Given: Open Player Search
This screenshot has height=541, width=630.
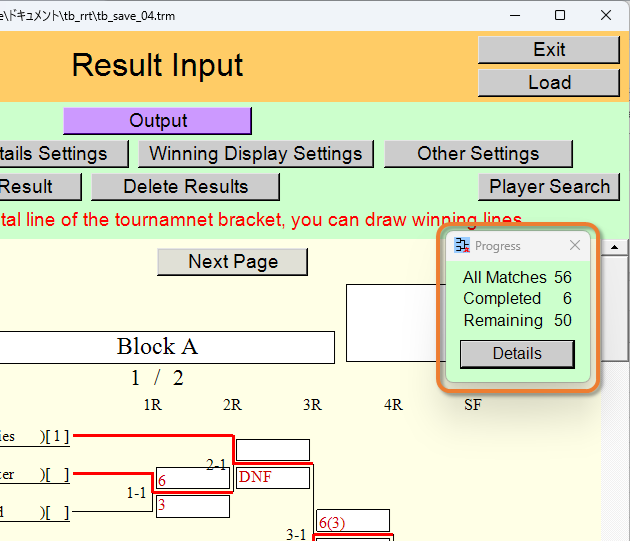Looking at the screenshot, I should [549, 187].
